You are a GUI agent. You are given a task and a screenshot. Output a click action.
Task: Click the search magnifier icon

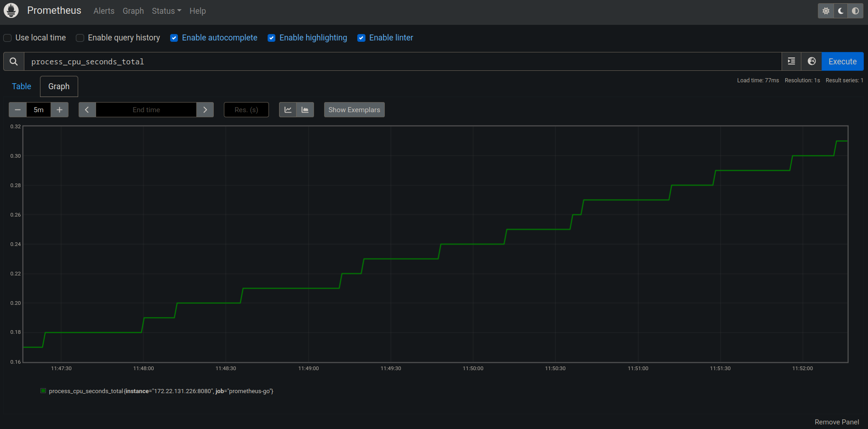(14, 62)
